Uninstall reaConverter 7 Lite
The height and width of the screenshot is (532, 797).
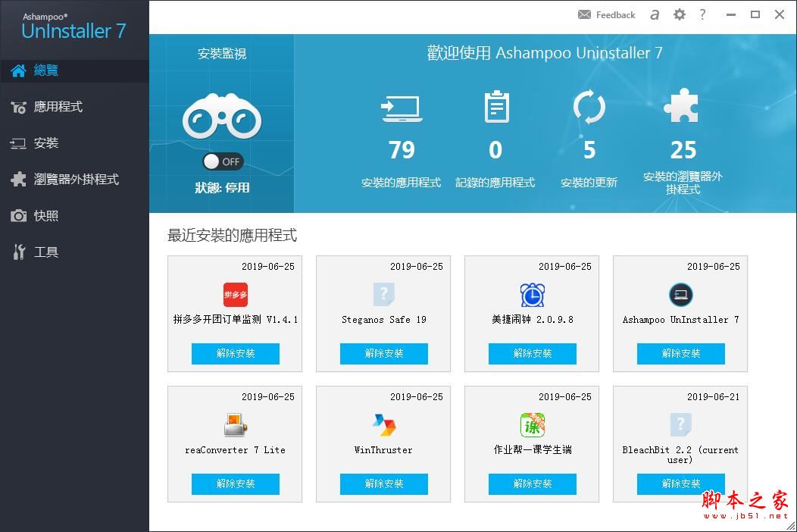236,483
